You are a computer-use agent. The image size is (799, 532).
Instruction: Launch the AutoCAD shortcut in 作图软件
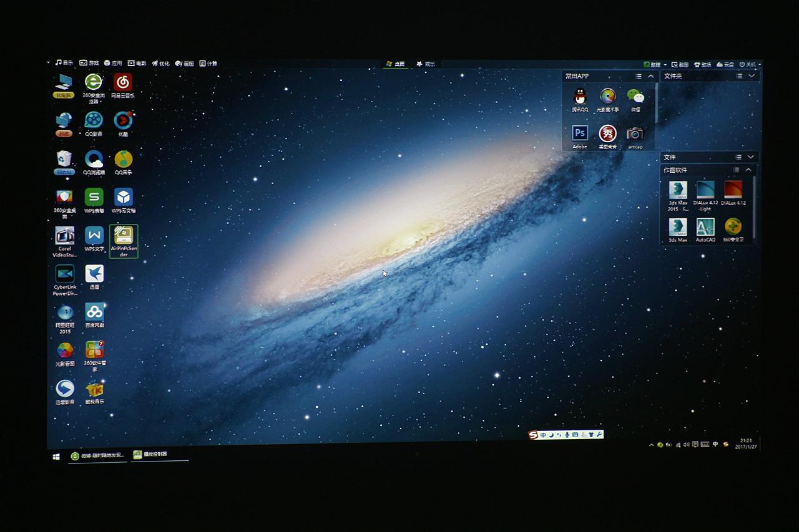tap(705, 230)
